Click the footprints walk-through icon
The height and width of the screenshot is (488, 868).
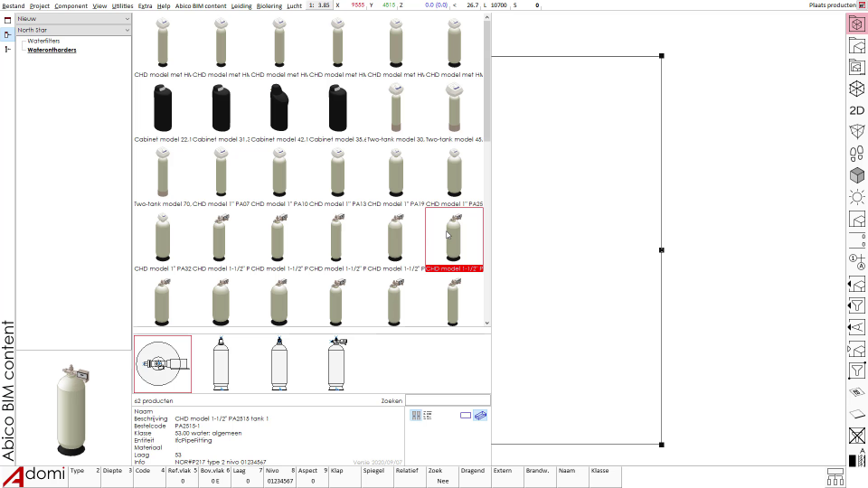pos(856,154)
